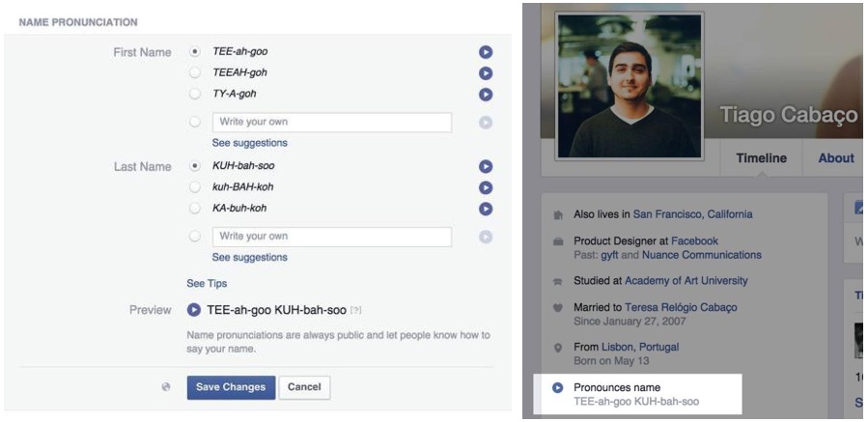Open See suggestions under Last Name
This screenshot has height=422, width=868.
[x=250, y=258]
